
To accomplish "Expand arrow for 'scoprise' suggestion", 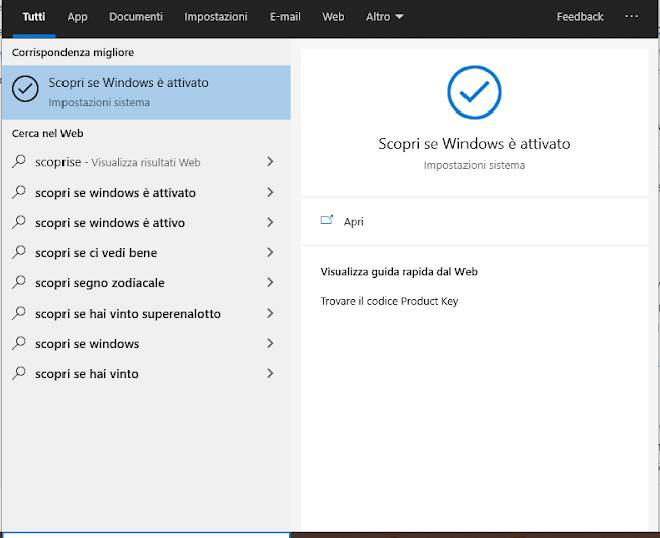I will click(x=270, y=162).
